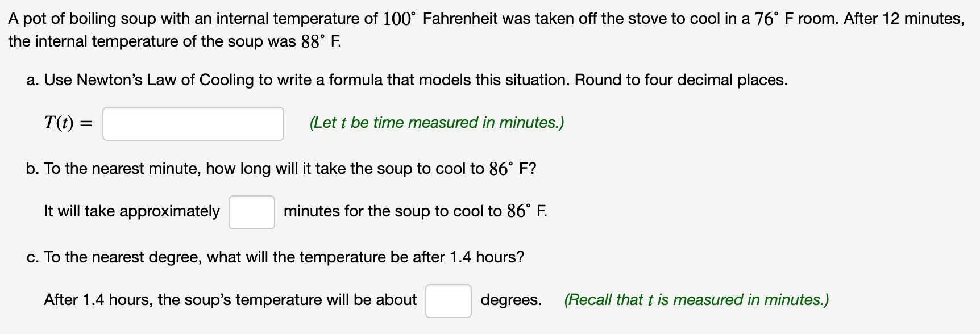Click the text It will take approximately
Screen dimensions: 980x334
[131, 211]
